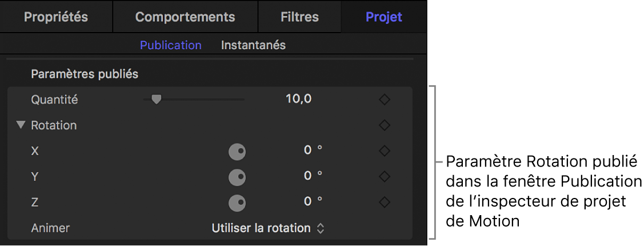Click the Rotation keyframe diamond icon
The height and width of the screenshot is (246, 644).
click(x=385, y=125)
